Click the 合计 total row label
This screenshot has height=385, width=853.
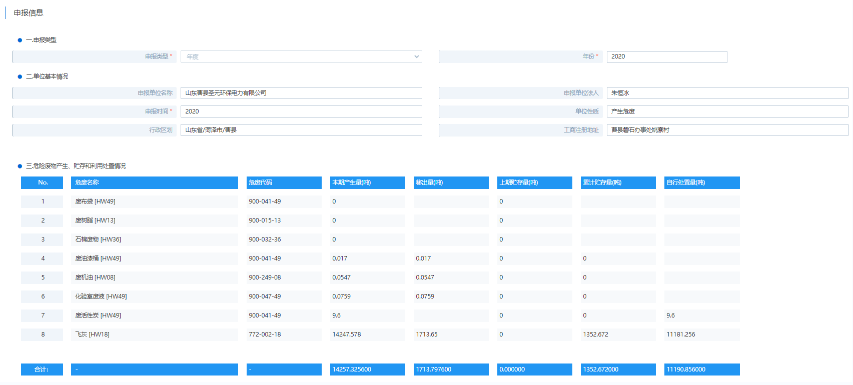click(42, 369)
